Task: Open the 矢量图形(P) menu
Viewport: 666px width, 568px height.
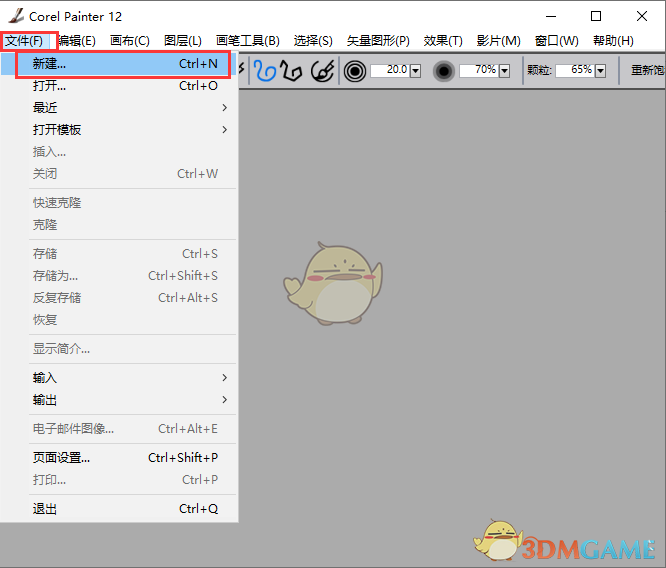Action: [x=378, y=41]
